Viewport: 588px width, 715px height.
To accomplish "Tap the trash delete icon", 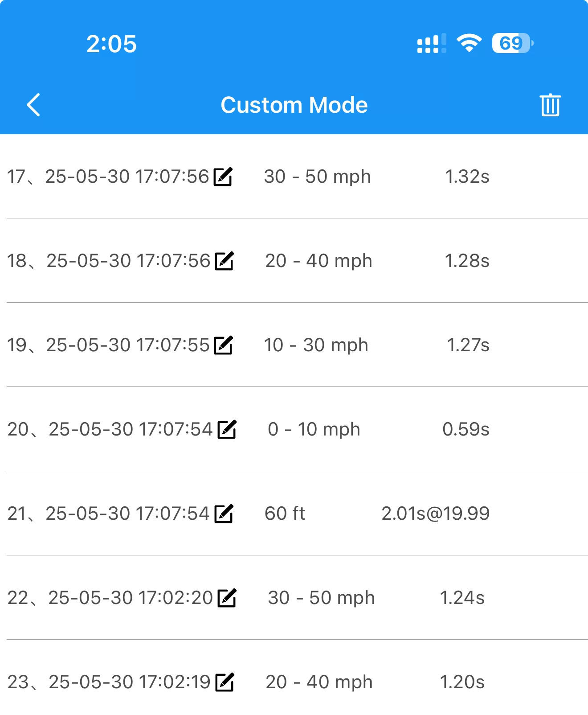I will click(x=550, y=105).
